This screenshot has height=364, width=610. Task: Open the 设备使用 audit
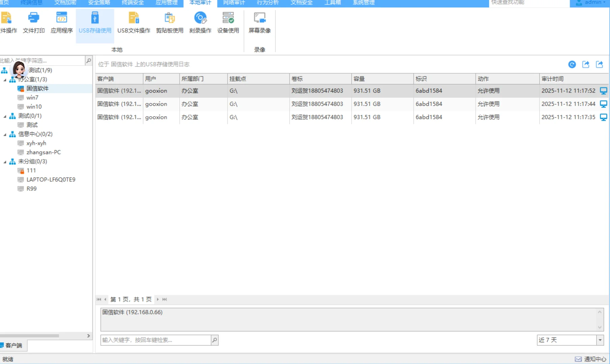coord(228,23)
